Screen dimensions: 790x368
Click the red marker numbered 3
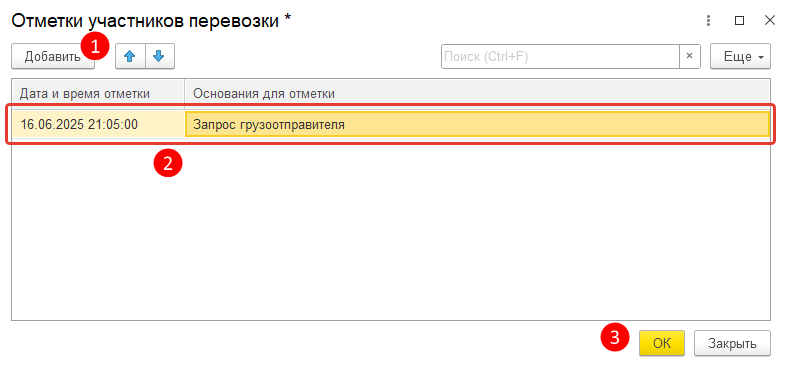[x=615, y=337]
